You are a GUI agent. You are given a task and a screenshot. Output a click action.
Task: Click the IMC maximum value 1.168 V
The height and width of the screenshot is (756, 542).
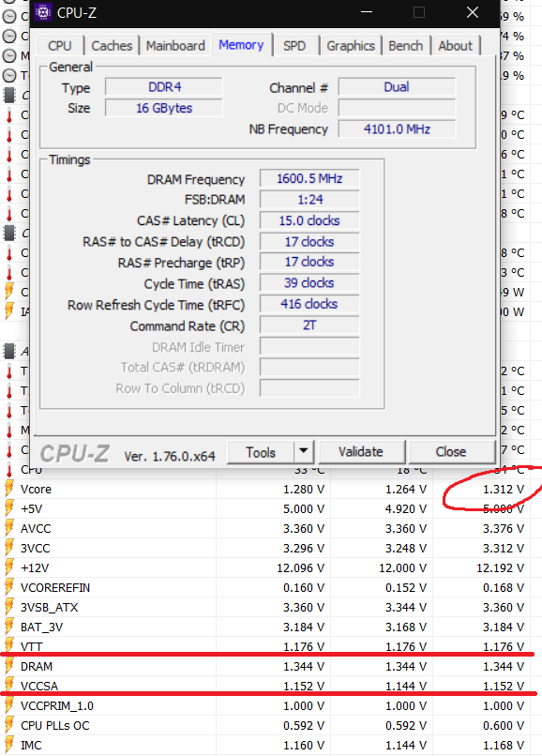coord(504,746)
